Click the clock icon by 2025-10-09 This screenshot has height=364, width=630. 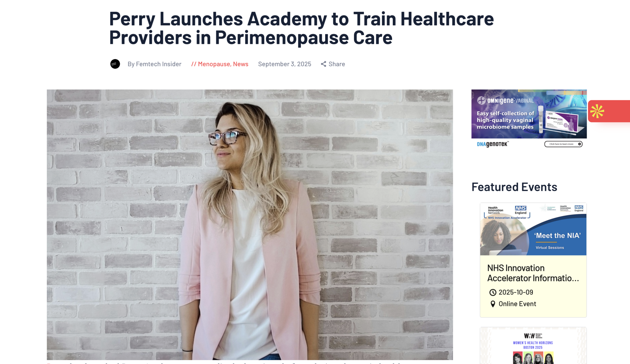[493, 292]
